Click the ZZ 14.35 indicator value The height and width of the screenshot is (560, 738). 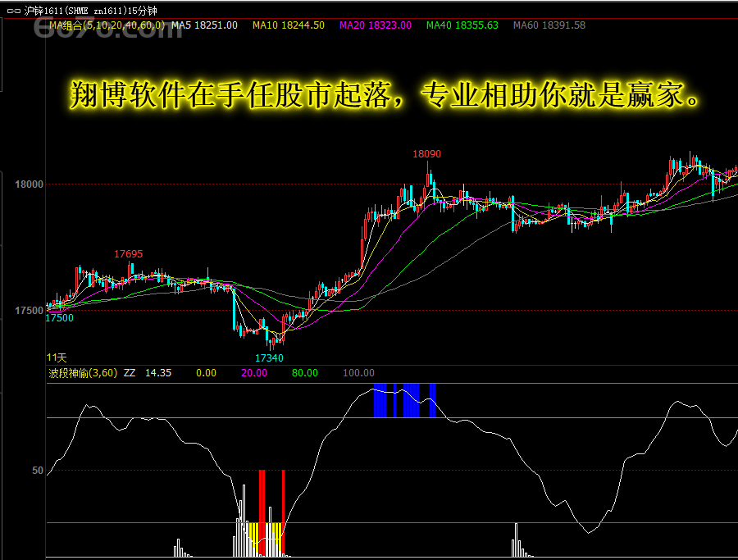tap(148, 373)
